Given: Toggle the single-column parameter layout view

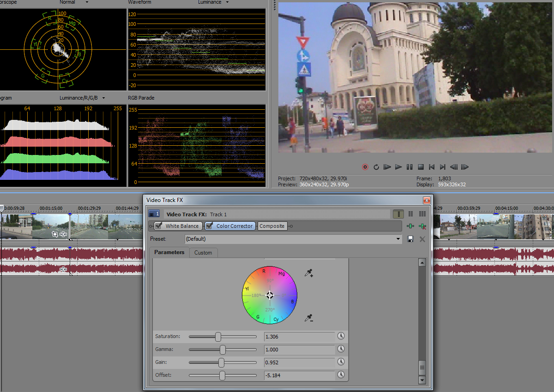Looking at the screenshot, I should point(398,214).
